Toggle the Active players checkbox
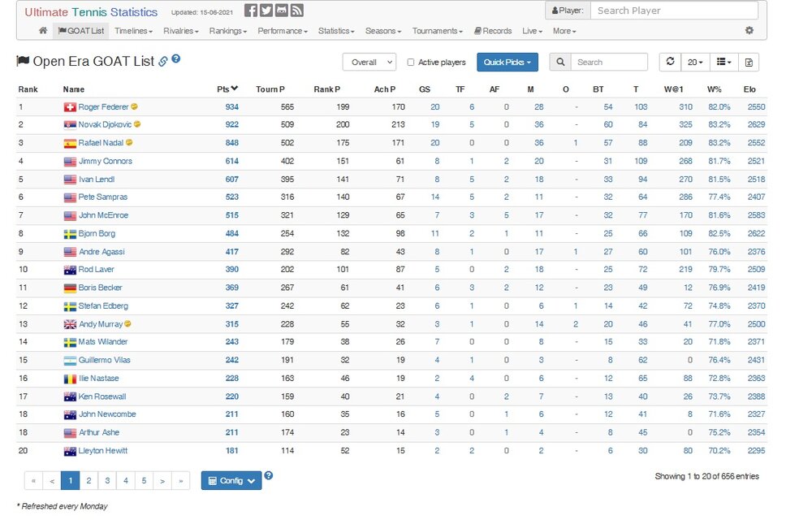This screenshot has width=812, height=520. [411, 62]
